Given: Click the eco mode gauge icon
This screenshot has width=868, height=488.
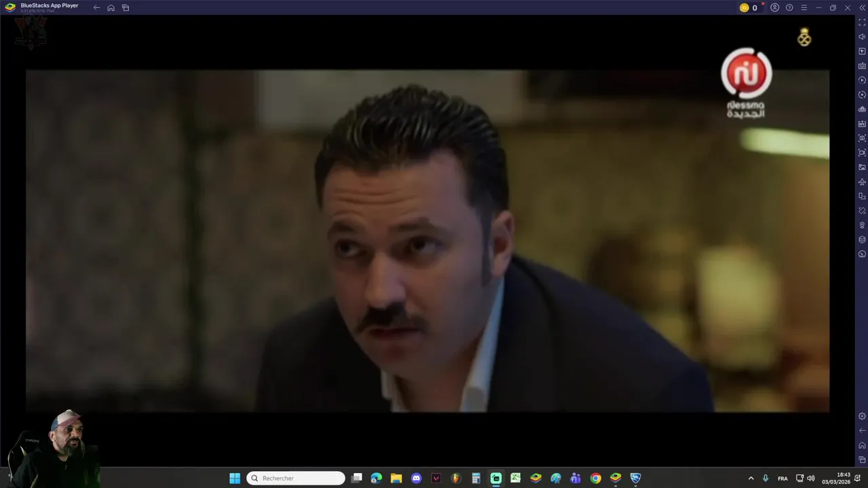Looking at the screenshot, I should [x=862, y=254].
